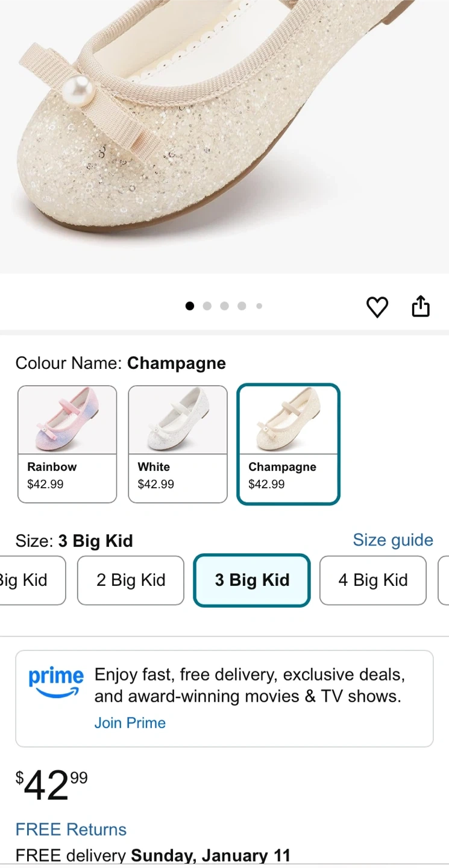Tap the first active carousel dot
449x868 pixels.
[x=190, y=306]
